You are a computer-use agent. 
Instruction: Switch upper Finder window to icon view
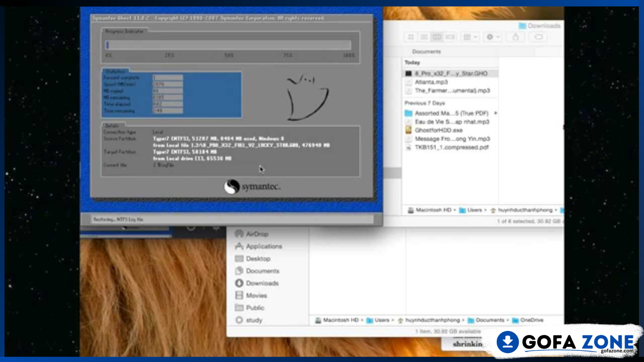click(x=411, y=37)
